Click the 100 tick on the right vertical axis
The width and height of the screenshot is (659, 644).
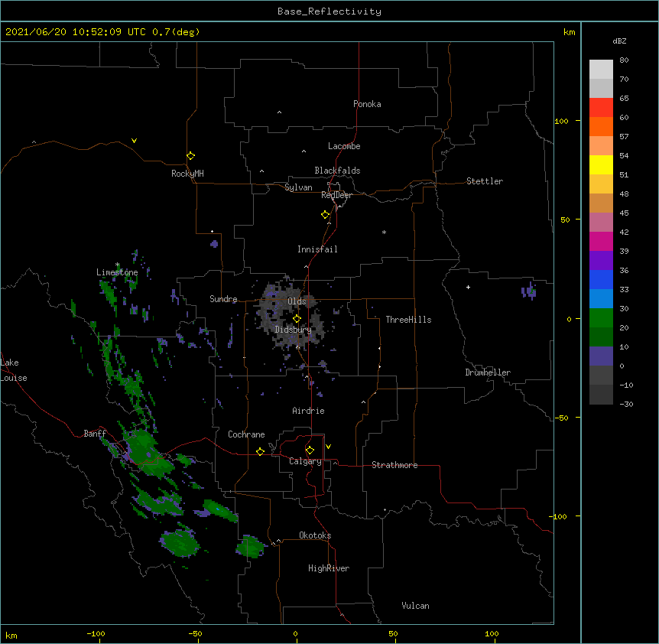(x=561, y=121)
